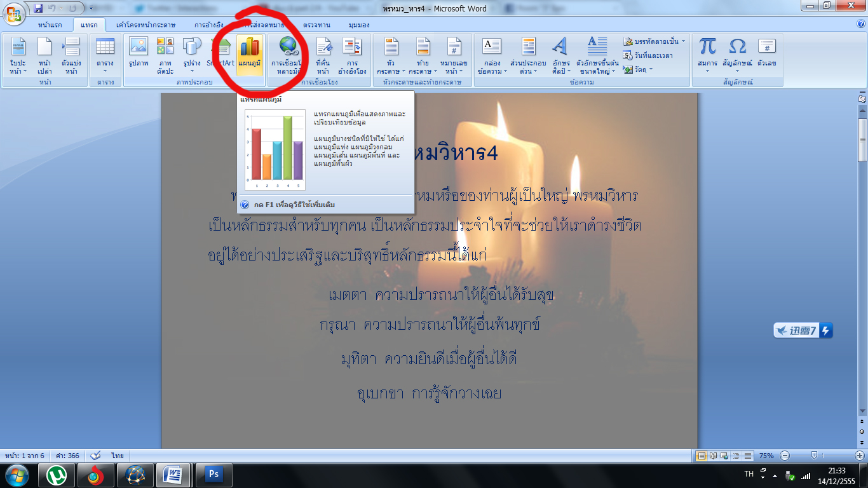Open the Clip Art (ภาพตัดปะ) pane
Screen dimensions: 868x488
point(166,55)
